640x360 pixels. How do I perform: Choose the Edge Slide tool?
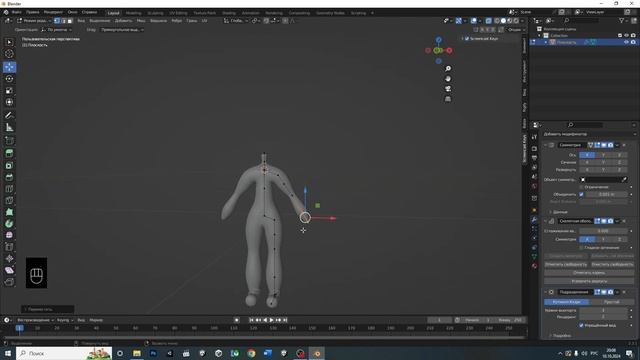coord(9,247)
